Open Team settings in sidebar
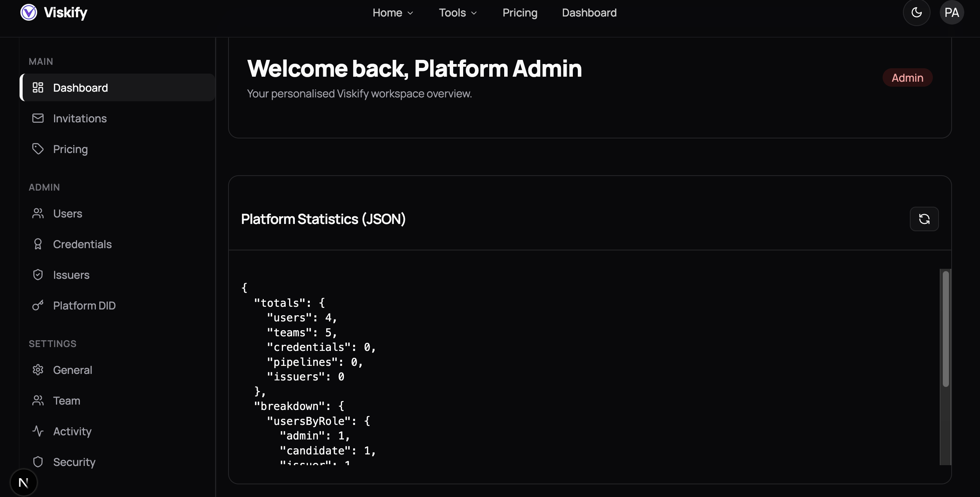Viewport: 980px width, 497px height. point(117,400)
